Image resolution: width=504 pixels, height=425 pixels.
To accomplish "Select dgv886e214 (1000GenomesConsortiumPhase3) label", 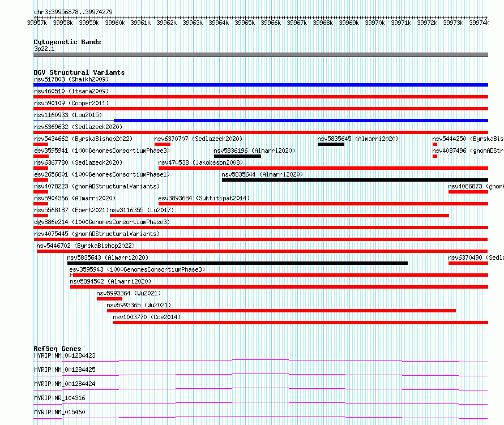I will click(x=102, y=222).
